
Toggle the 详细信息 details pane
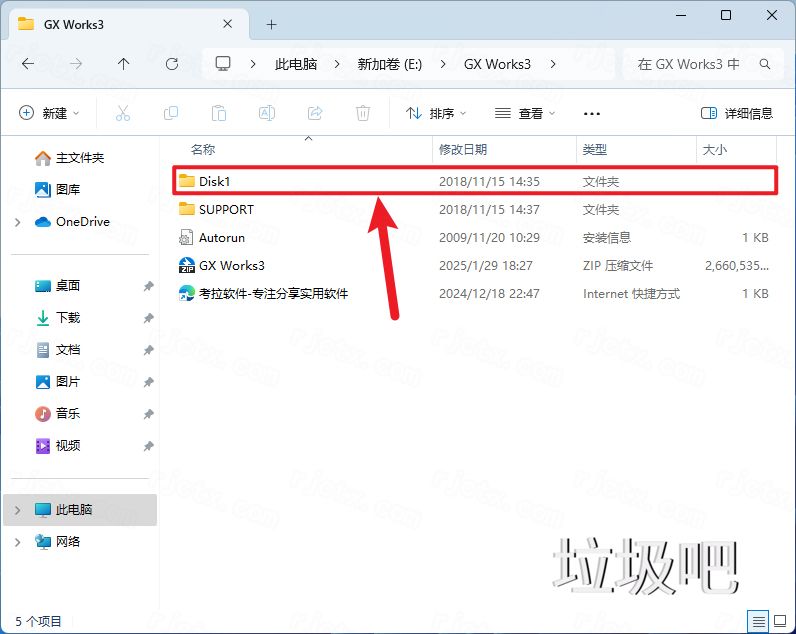tap(737, 113)
